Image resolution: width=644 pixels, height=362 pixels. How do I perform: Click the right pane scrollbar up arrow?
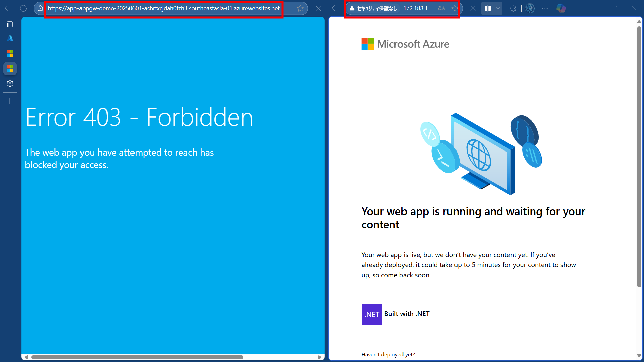[639, 22]
